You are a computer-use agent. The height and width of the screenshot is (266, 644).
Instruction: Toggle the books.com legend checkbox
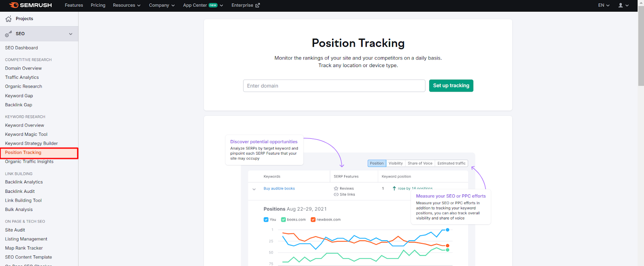click(283, 219)
